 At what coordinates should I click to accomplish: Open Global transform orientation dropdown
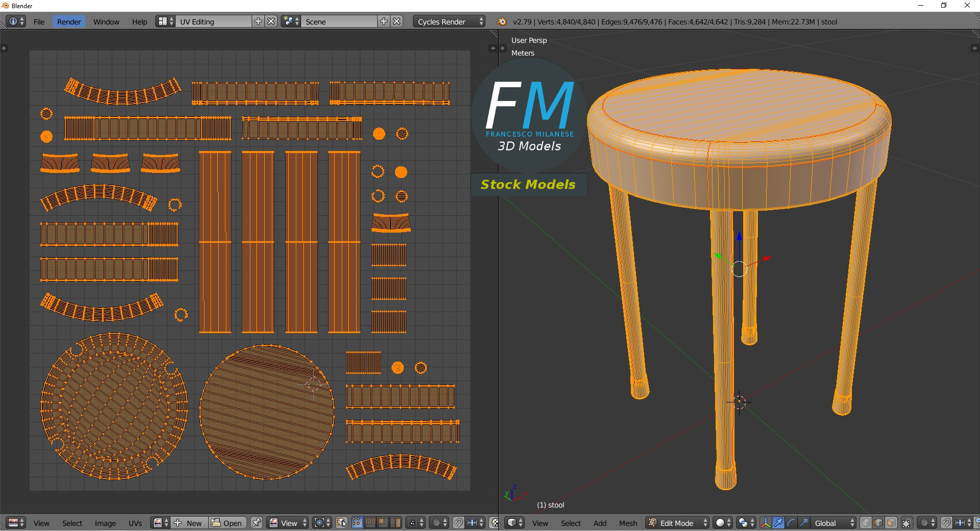(834, 523)
